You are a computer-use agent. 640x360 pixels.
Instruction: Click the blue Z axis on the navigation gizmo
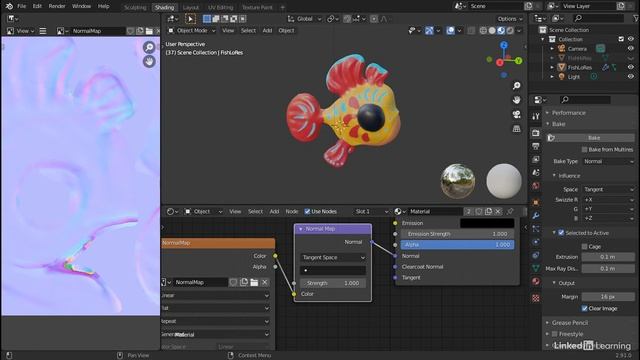[x=504, y=45]
